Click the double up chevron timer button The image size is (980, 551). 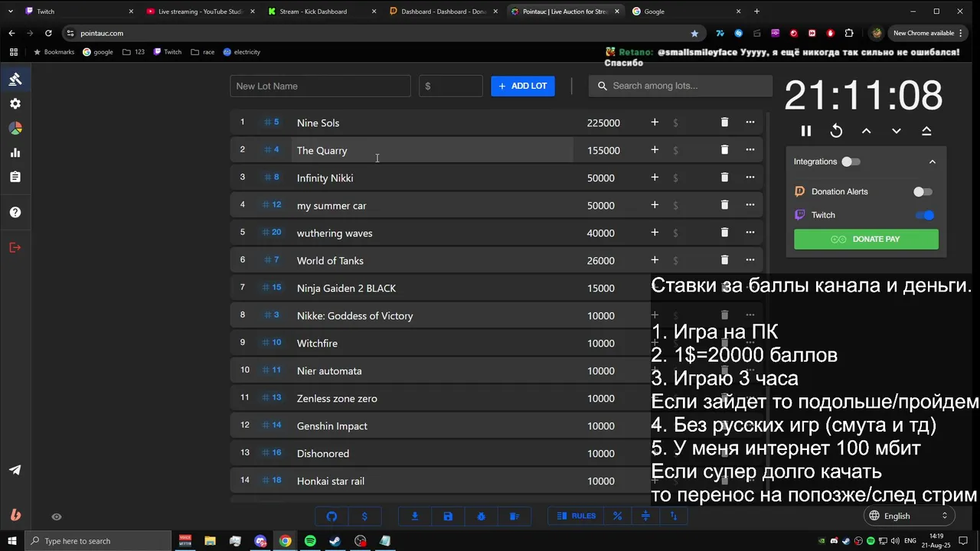pyautogui.click(x=926, y=131)
